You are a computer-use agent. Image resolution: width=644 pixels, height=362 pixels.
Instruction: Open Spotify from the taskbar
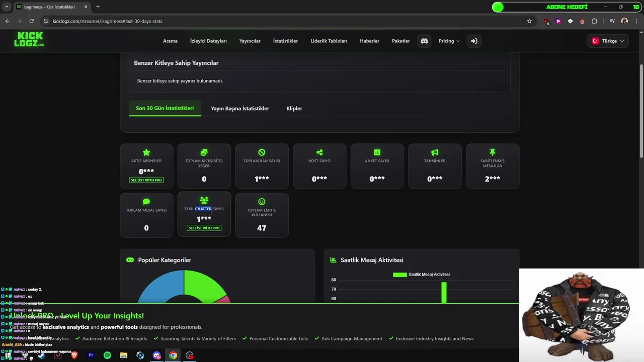[x=107, y=355]
